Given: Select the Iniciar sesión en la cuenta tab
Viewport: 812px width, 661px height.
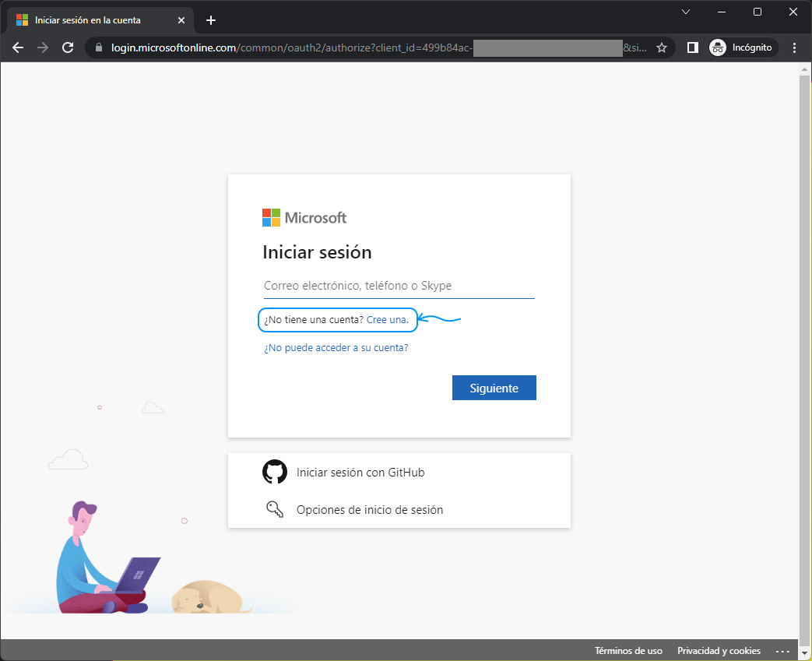Looking at the screenshot, I should pos(100,20).
